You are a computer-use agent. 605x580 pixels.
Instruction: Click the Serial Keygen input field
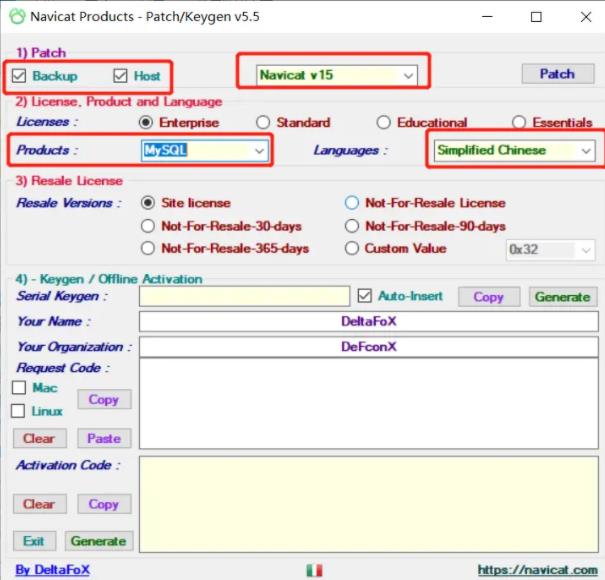pos(245,296)
